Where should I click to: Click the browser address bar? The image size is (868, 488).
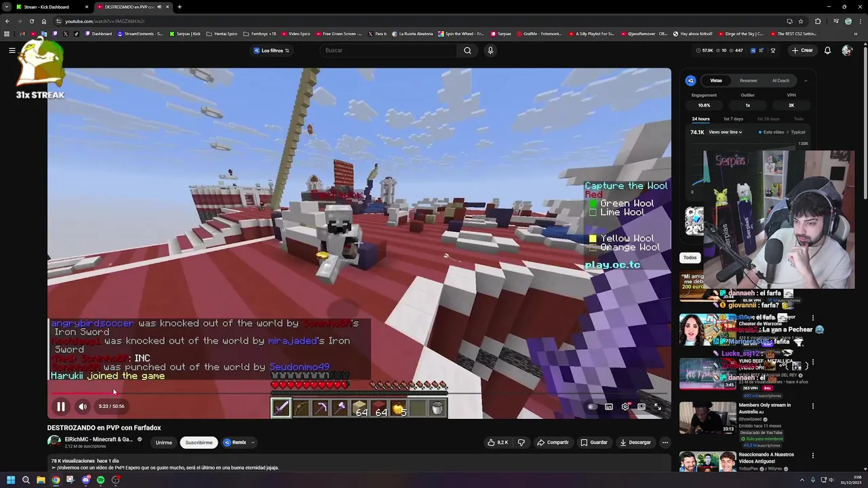(x=407, y=21)
